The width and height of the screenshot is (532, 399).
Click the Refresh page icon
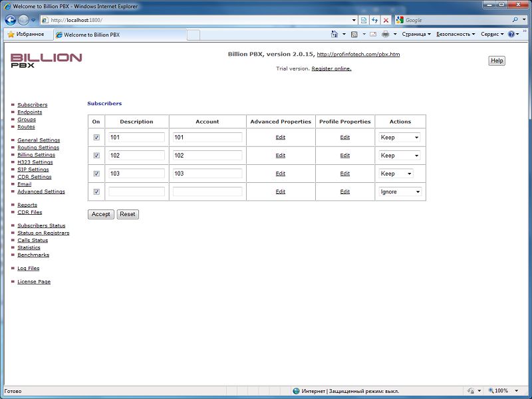coord(374,21)
